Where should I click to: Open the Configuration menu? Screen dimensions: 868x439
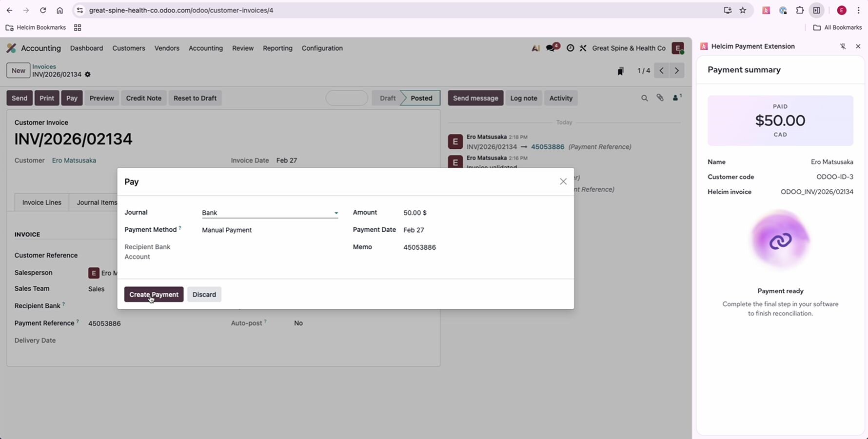(x=322, y=48)
